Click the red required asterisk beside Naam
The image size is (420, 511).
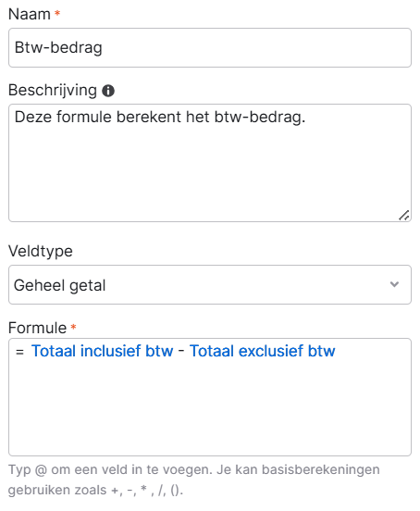(x=57, y=13)
